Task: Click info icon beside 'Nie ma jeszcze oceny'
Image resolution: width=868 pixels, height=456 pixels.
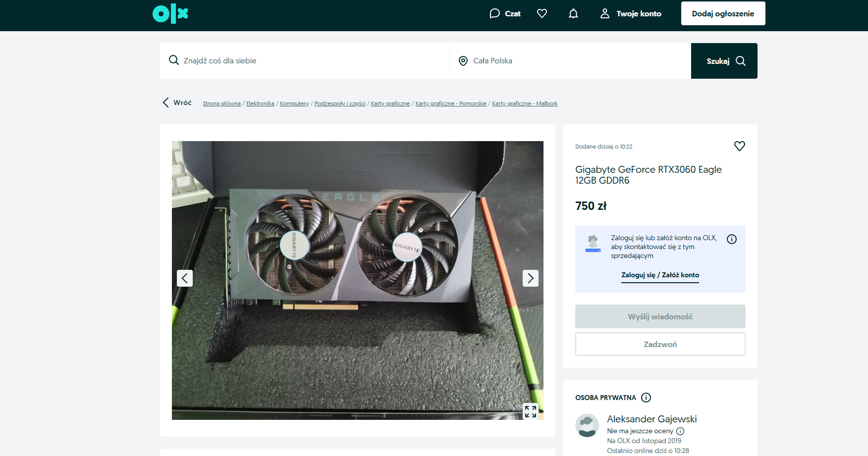Action: point(680,431)
